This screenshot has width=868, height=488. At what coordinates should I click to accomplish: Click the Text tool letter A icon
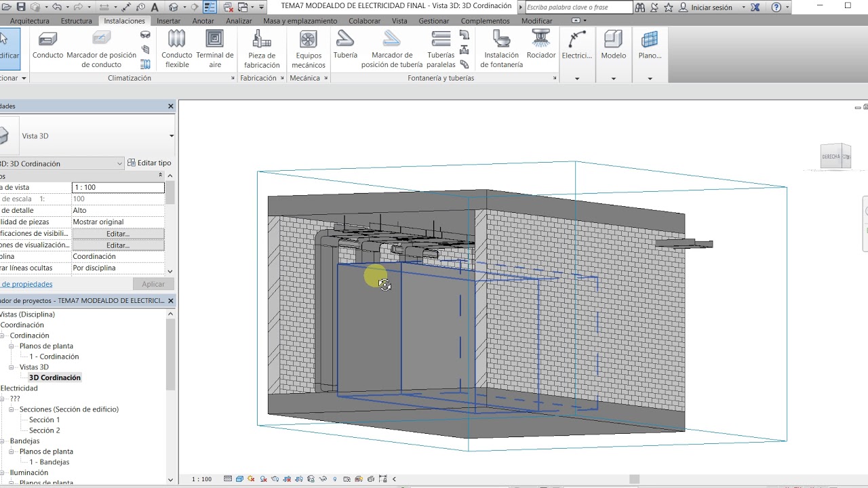point(155,7)
